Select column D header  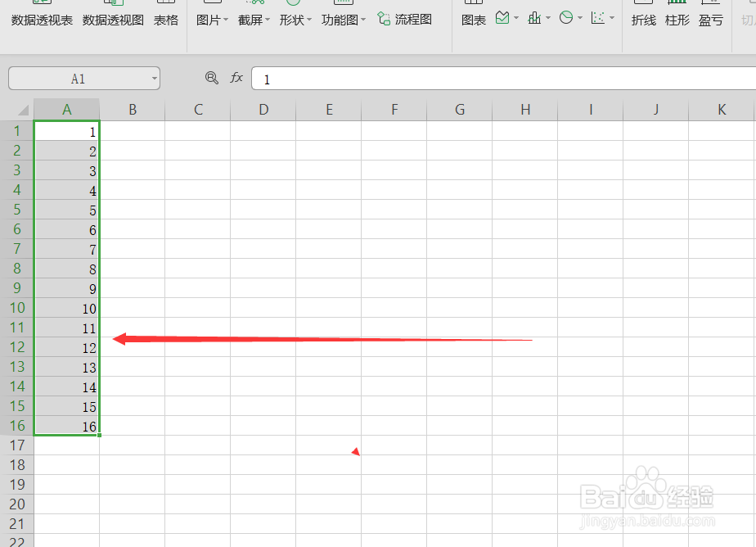(x=263, y=110)
